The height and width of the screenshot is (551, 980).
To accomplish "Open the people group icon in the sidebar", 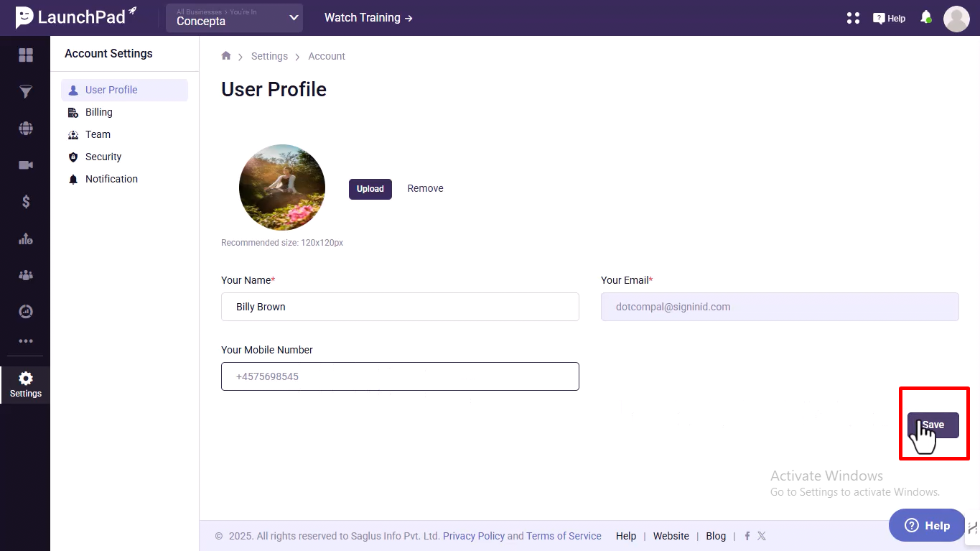I will click(26, 275).
